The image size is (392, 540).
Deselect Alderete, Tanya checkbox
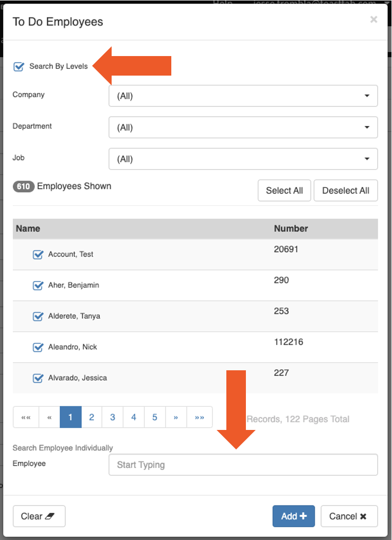point(38,316)
